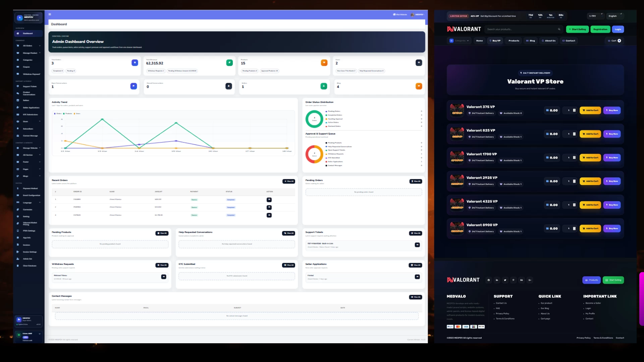Click the Clear Database trash icon
644x362 pixels.
tap(18, 266)
